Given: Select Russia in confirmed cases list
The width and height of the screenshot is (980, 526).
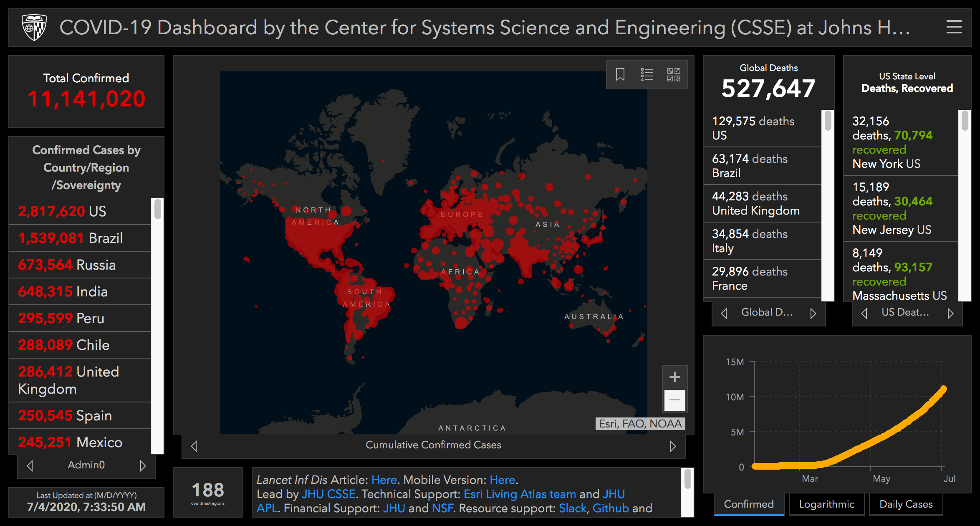Looking at the screenshot, I should [x=80, y=265].
